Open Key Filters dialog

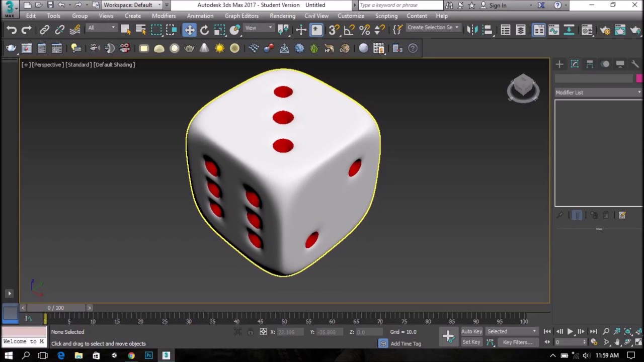[518, 342]
